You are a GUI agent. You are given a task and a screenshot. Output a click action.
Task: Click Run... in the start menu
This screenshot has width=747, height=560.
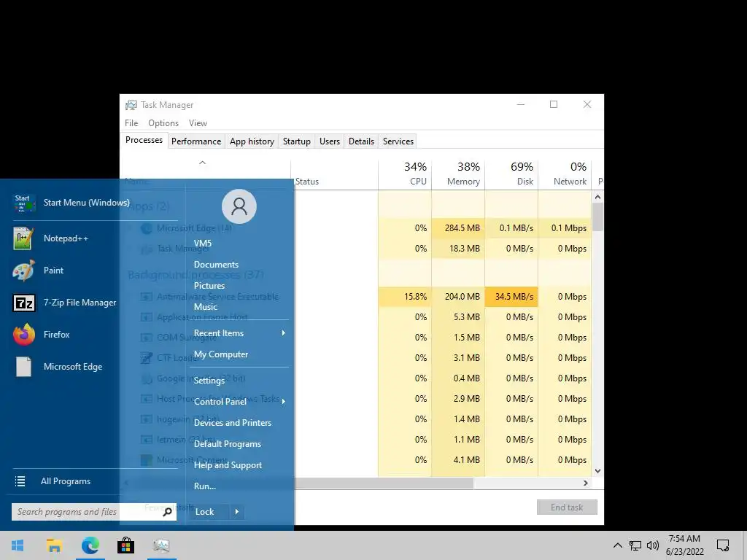205,486
